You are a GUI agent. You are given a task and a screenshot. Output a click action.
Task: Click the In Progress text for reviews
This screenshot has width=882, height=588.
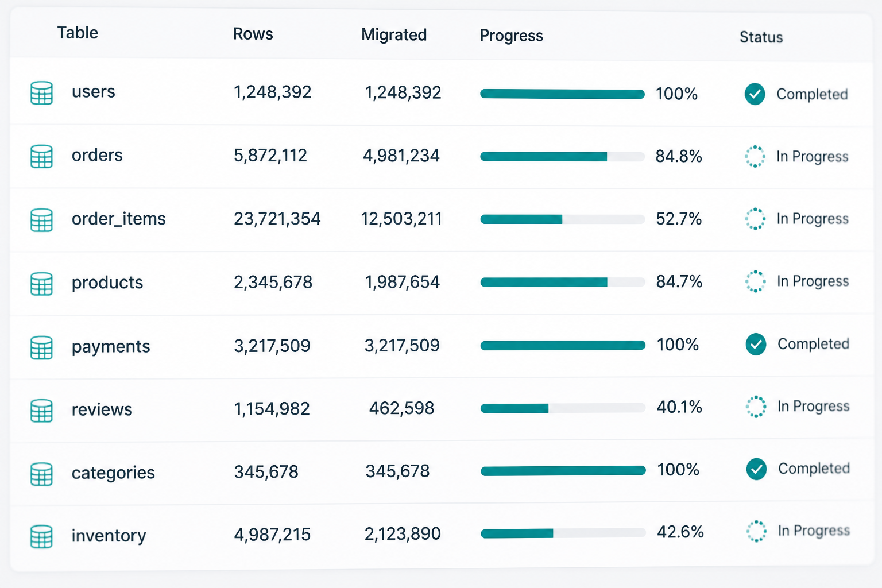click(x=814, y=407)
